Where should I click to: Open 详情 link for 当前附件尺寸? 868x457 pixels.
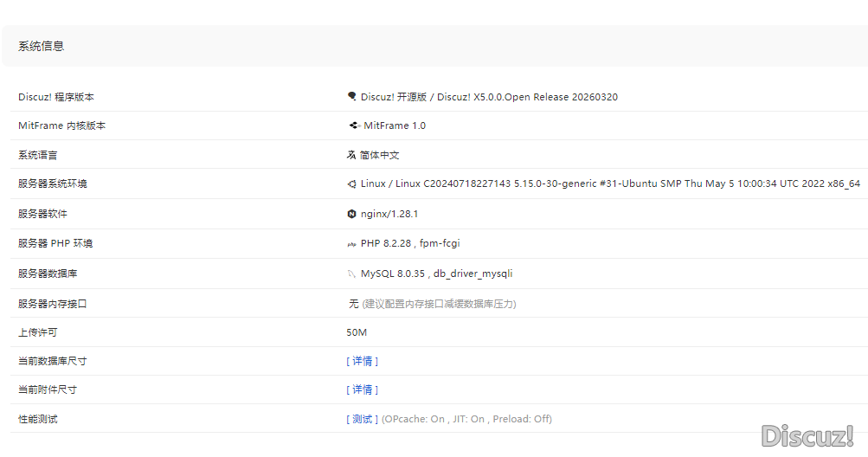[x=363, y=389]
